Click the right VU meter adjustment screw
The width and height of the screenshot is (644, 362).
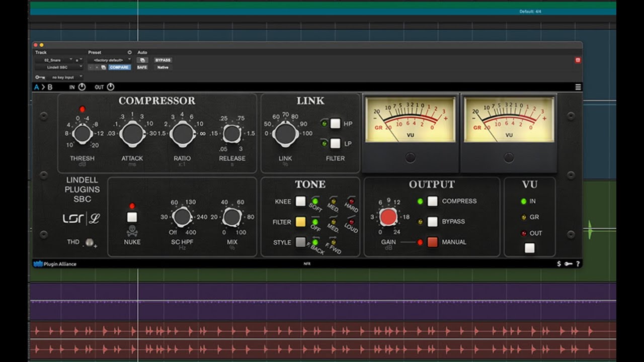click(509, 158)
